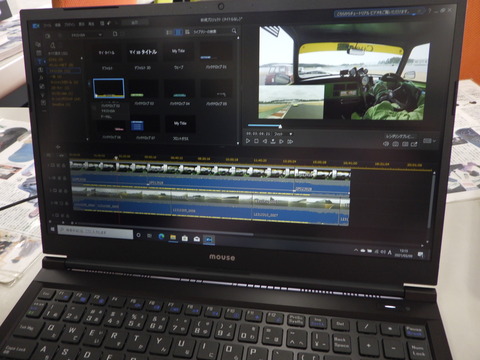
Task: Select the マイ 3D タイトル title thumbnail
Action: point(143,52)
